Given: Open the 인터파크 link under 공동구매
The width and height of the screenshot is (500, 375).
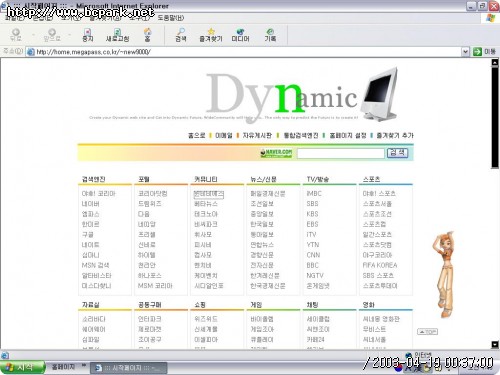Looking at the screenshot, I should pyautogui.click(x=150, y=319).
